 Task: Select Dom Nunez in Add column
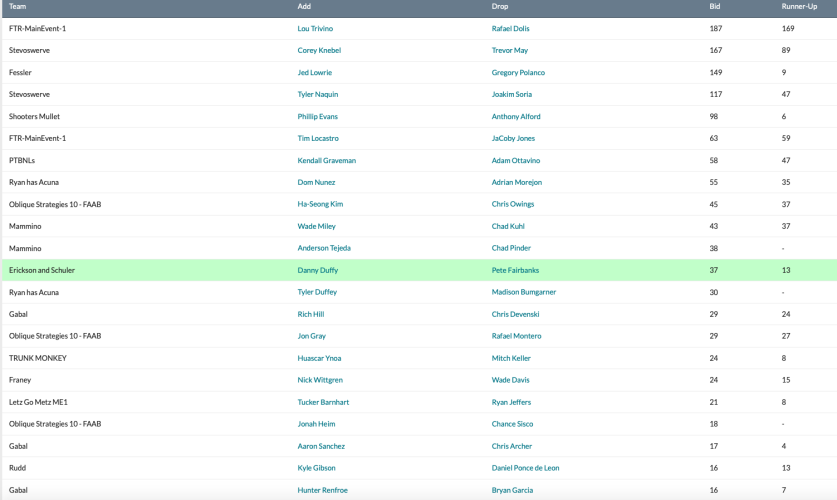[316, 182]
